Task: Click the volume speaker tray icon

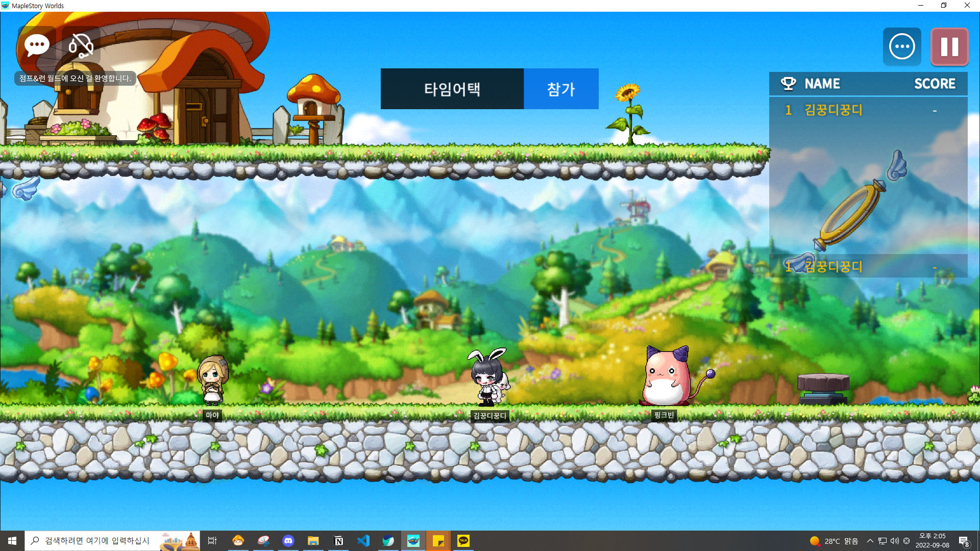Action: (x=894, y=541)
